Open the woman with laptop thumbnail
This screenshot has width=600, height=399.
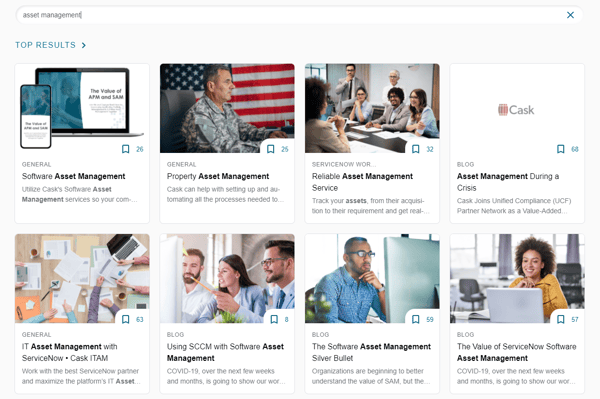coord(517,278)
